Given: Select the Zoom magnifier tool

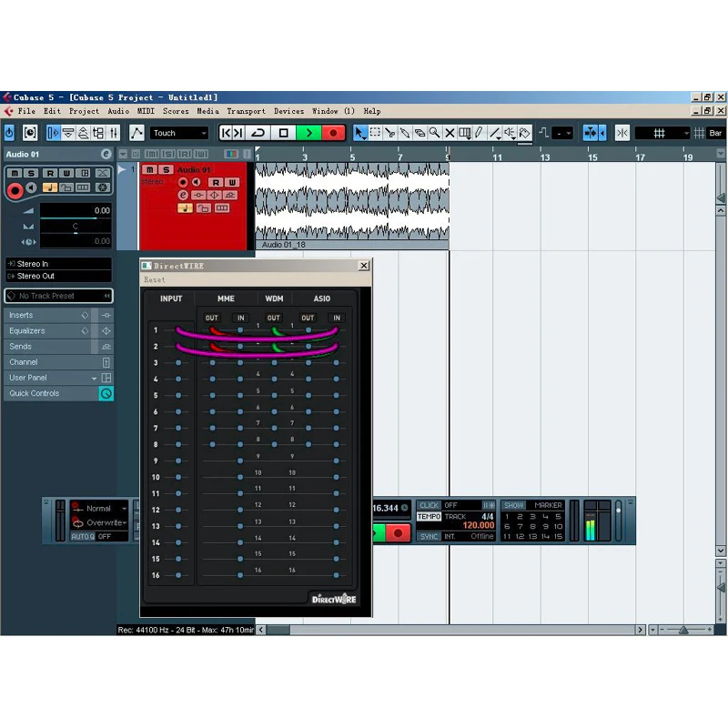Looking at the screenshot, I should coord(435,133).
